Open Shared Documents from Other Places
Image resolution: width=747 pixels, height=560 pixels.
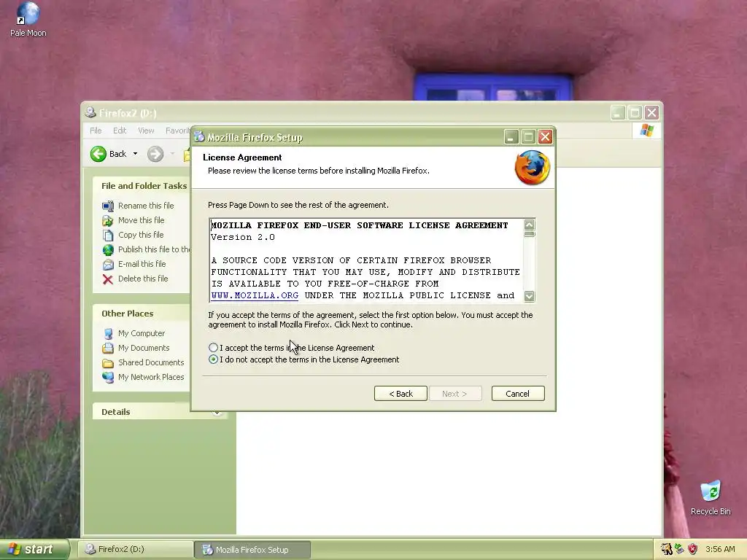click(151, 362)
